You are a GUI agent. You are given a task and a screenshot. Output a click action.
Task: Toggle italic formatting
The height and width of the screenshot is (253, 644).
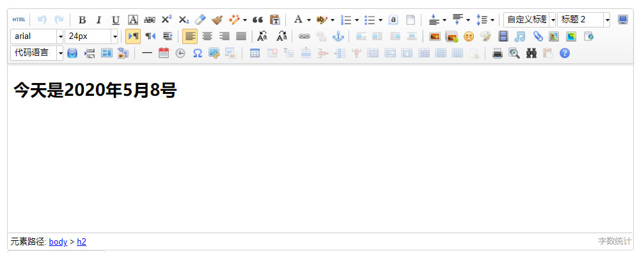(x=98, y=20)
